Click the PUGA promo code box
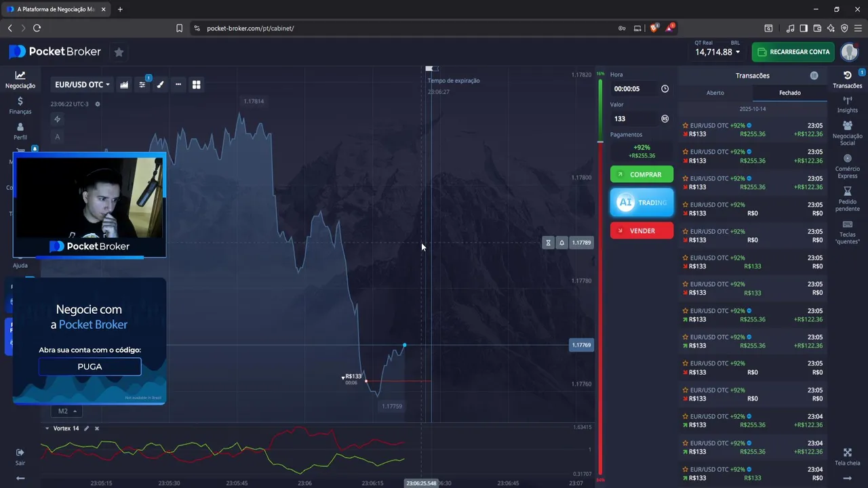Screen dimensions: 868x488 coord(90,367)
